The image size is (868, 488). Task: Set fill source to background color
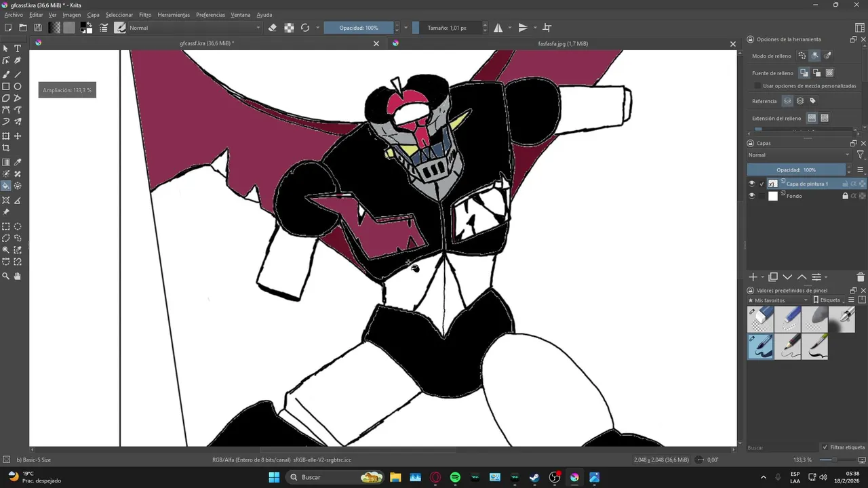(x=816, y=73)
